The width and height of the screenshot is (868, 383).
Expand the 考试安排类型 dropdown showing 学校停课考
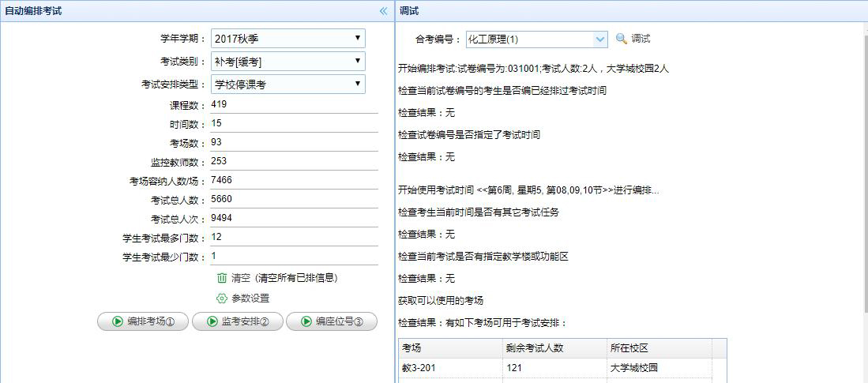click(287, 84)
